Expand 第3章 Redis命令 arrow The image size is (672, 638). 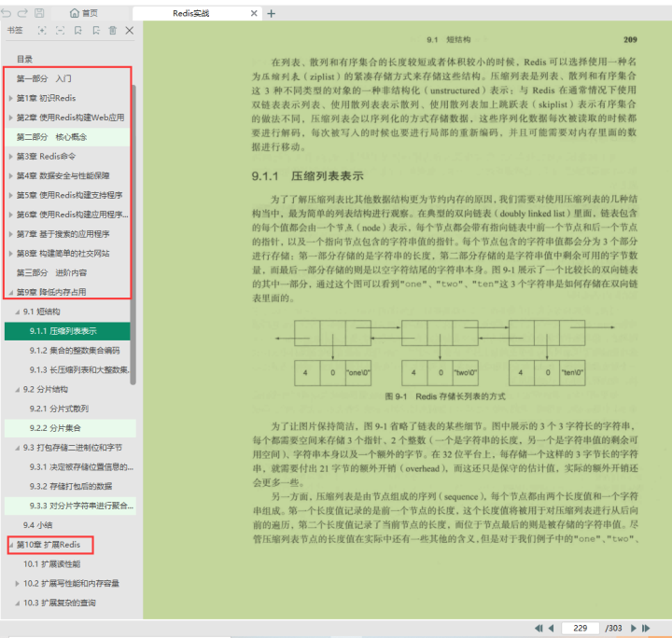[10, 157]
